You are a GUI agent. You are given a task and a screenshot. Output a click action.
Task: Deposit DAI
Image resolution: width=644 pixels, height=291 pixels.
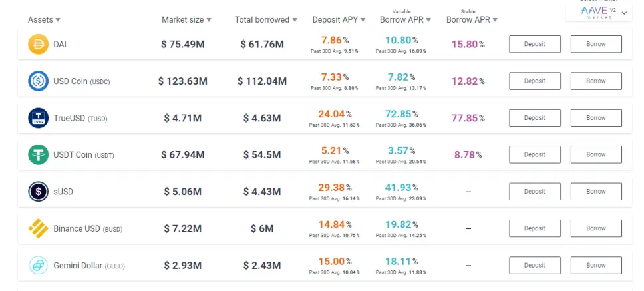click(535, 44)
